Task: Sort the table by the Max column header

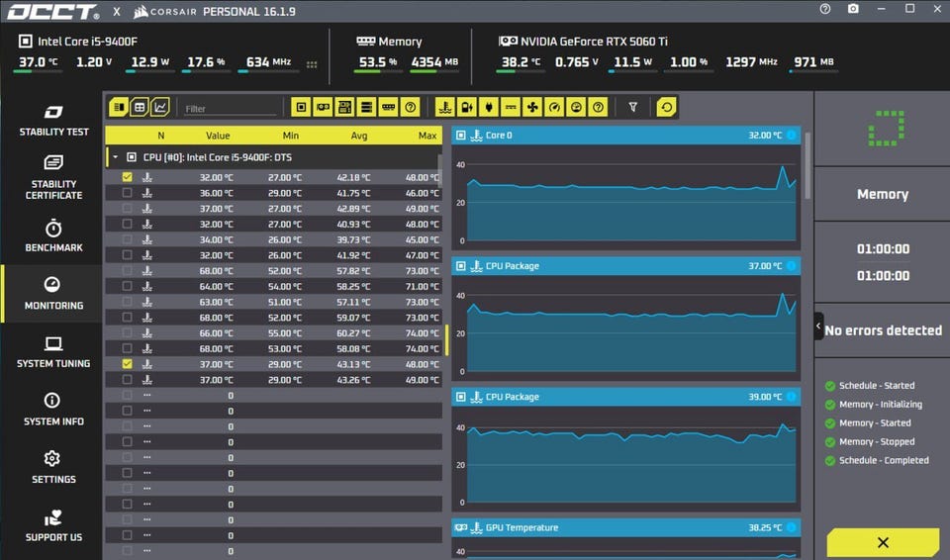Action: (x=427, y=136)
